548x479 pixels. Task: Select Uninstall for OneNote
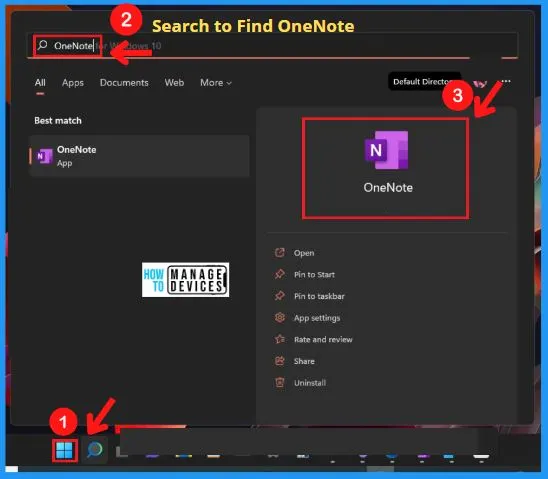coord(310,383)
